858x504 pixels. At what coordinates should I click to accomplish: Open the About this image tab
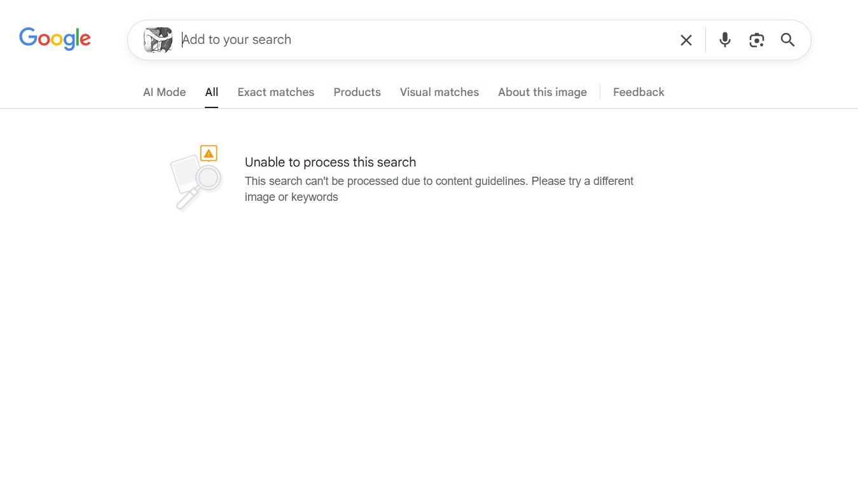pyautogui.click(x=543, y=92)
